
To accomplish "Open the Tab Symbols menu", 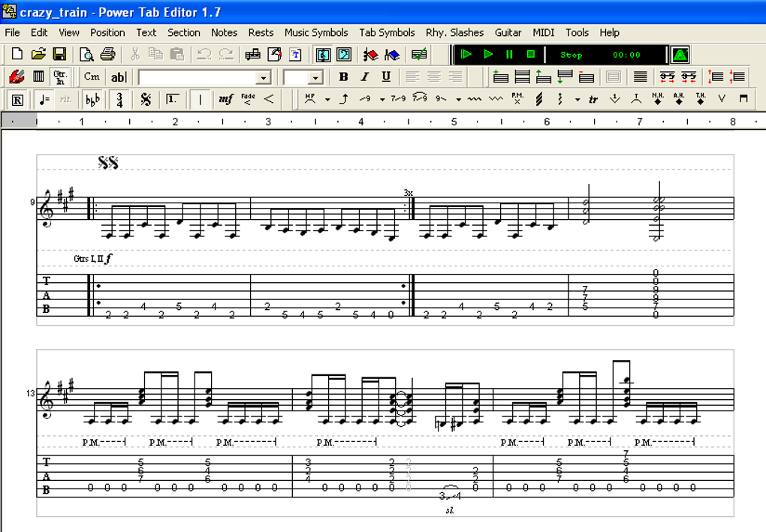I will [x=387, y=33].
